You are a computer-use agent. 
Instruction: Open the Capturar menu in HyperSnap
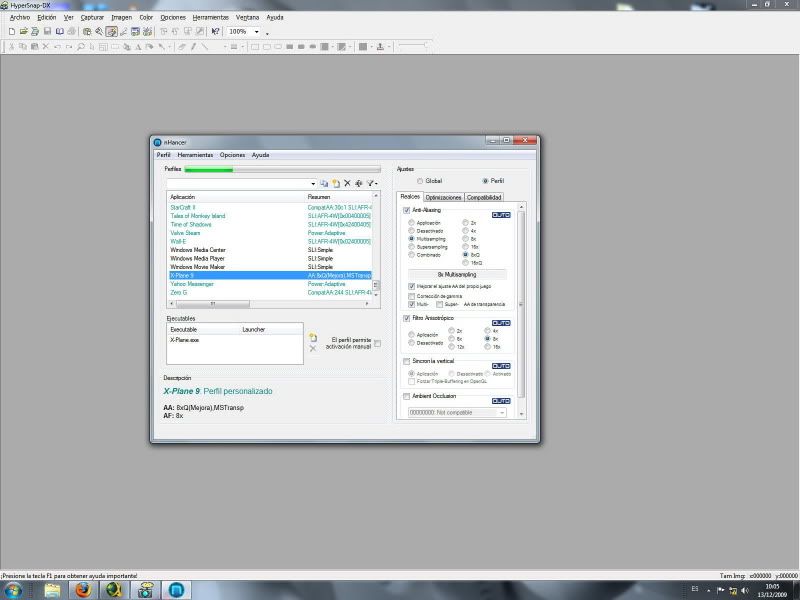[x=92, y=17]
